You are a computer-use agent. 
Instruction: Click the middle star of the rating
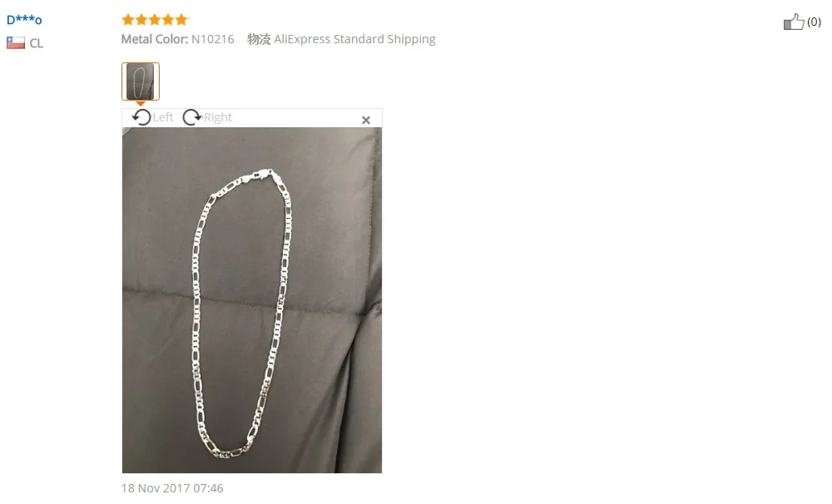click(x=155, y=20)
